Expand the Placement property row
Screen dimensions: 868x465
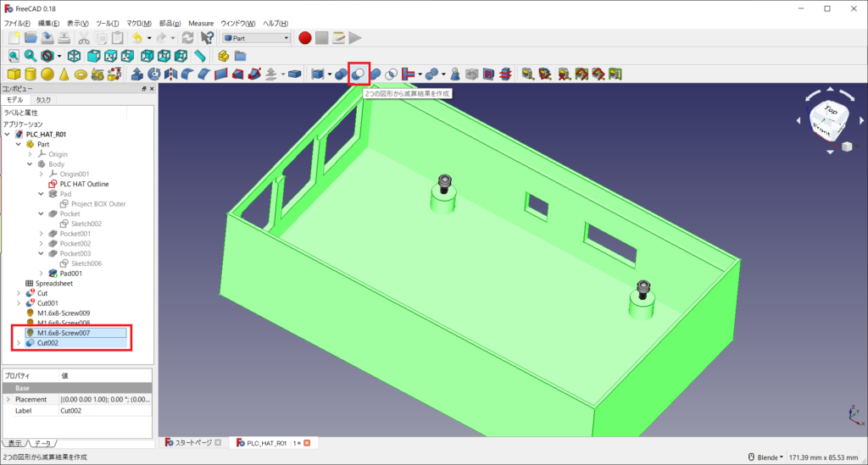pos(8,399)
